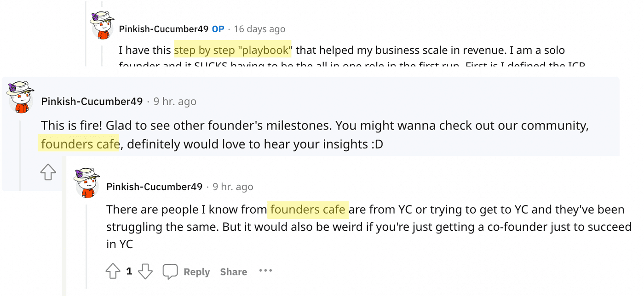Click the OP badge next to username
This screenshot has width=644, height=296.
tap(218, 29)
